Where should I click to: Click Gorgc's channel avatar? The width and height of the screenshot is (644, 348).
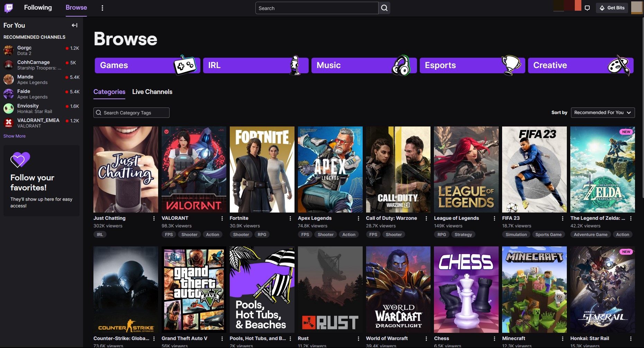pyautogui.click(x=9, y=50)
